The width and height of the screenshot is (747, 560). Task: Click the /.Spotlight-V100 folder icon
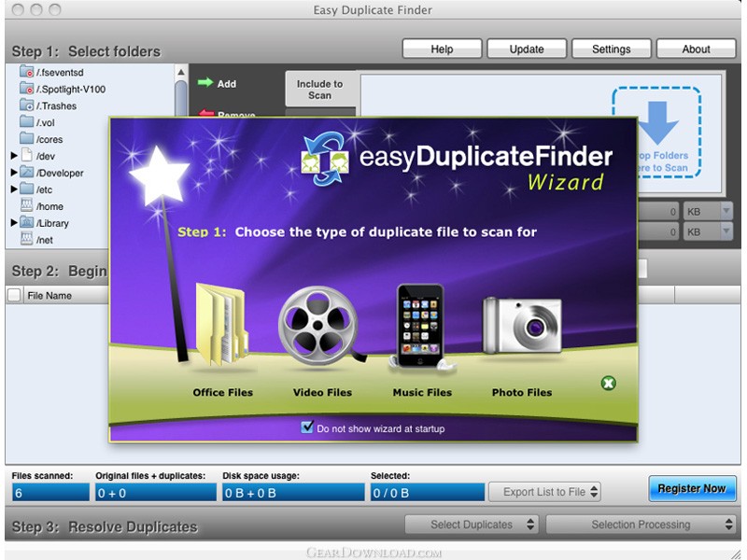27,89
